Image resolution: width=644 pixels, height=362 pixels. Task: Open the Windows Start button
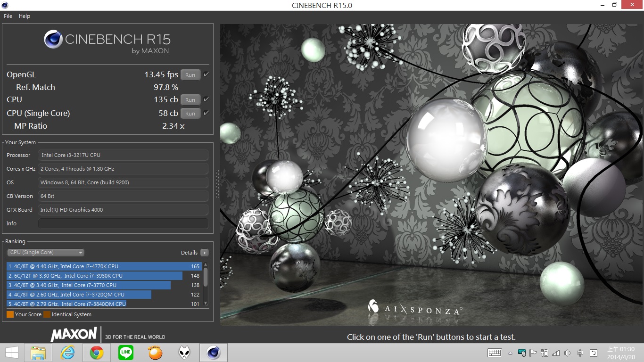point(12,353)
